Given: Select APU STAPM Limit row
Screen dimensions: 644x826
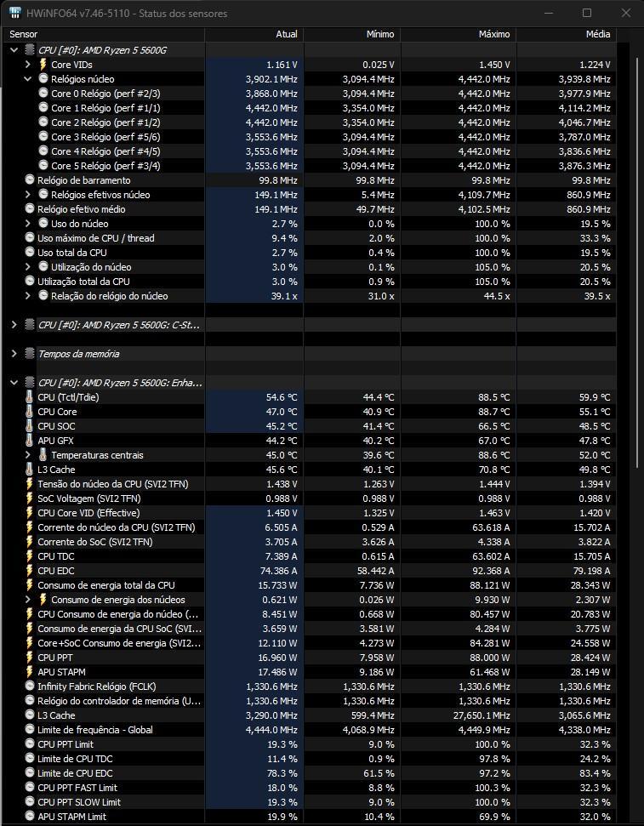Looking at the screenshot, I should click(310, 817).
